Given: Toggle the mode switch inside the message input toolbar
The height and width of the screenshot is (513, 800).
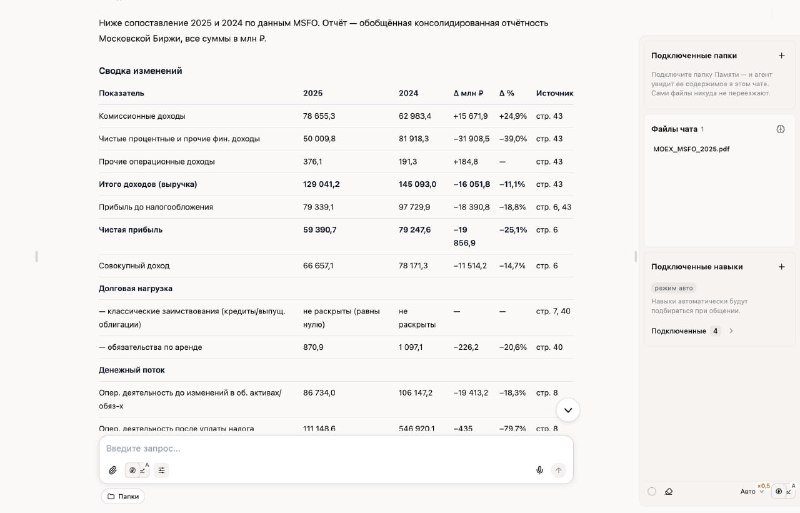Looking at the screenshot, I should 138,470.
